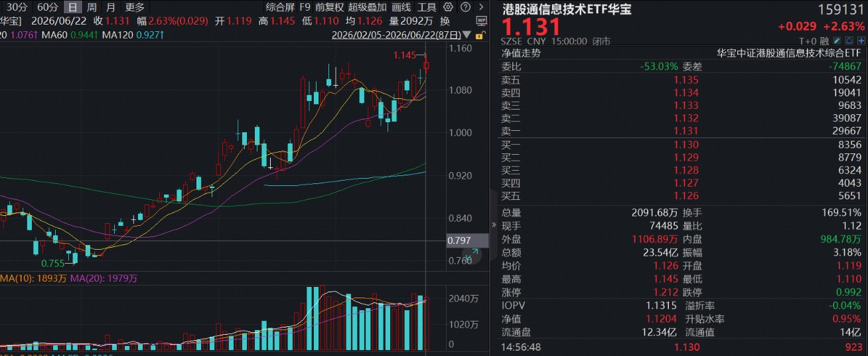Image resolution: width=868 pixels, height=356 pixels.
Task: Select the 日 daily period tab
Action: [x=73, y=7]
